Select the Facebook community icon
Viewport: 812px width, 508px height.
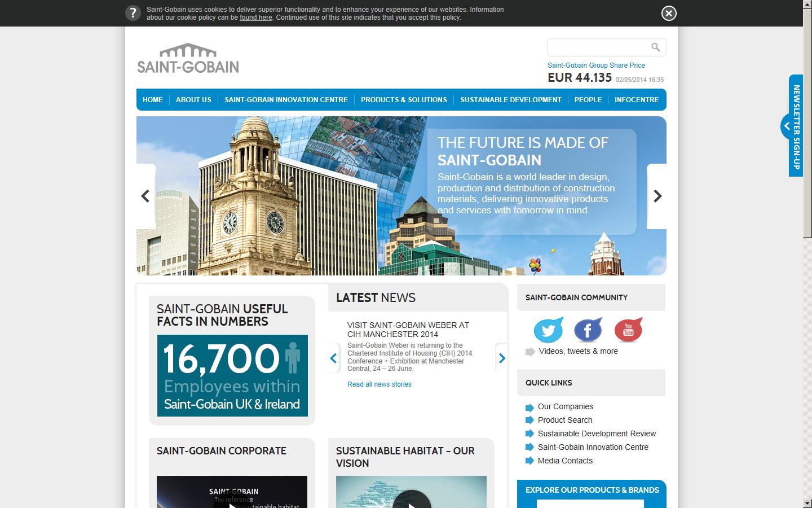(588, 330)
